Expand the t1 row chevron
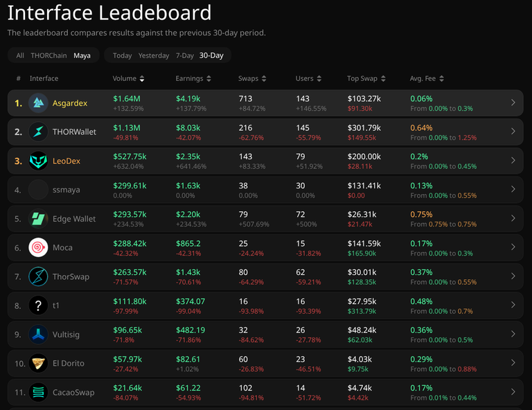 [x=513, y=305]
